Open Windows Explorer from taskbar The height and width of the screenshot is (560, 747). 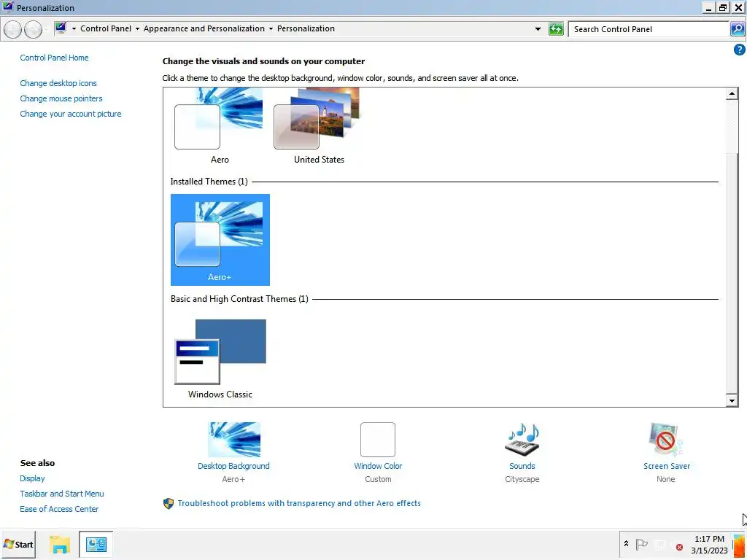[x=60, y=545]
